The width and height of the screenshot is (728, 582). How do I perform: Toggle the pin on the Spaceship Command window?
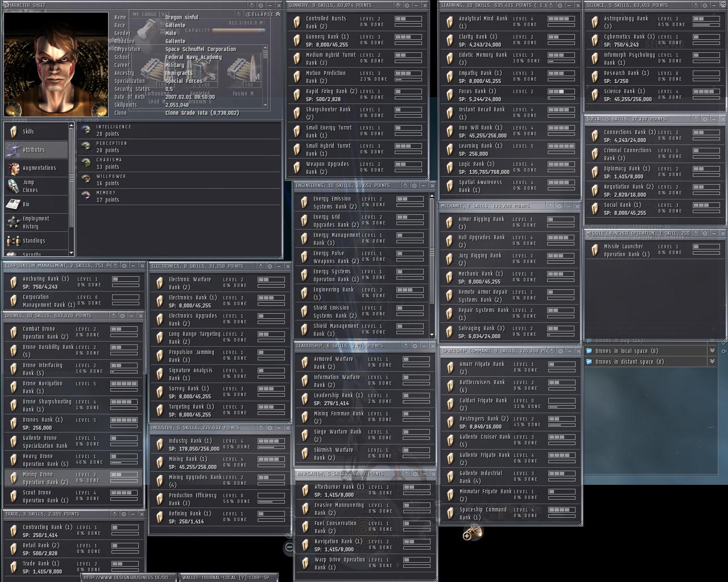(560, 351)
